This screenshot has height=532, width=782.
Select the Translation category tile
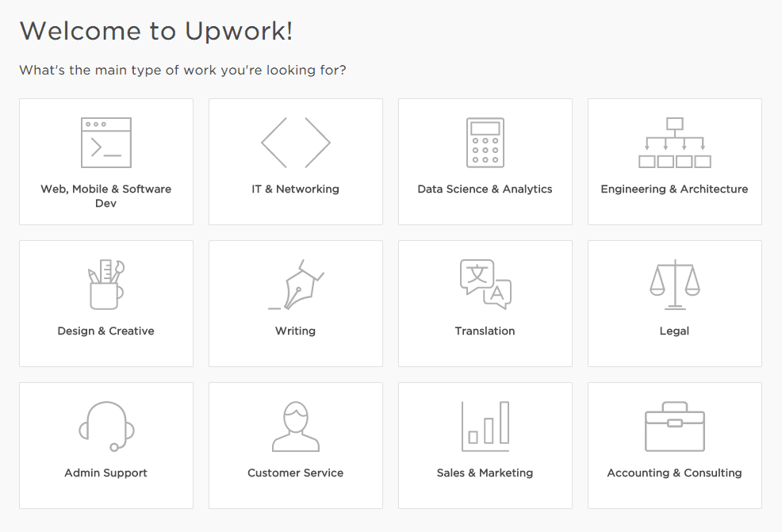tap(485, 303)
